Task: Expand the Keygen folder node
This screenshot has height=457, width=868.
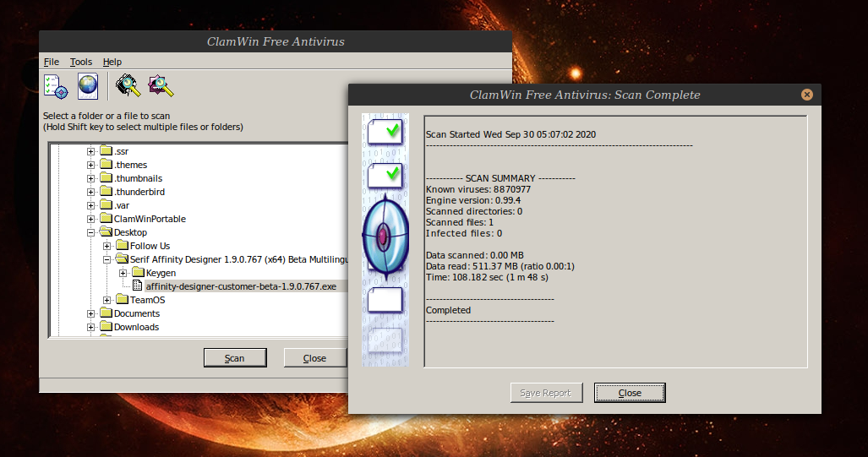Action: [x=123, y=273]
